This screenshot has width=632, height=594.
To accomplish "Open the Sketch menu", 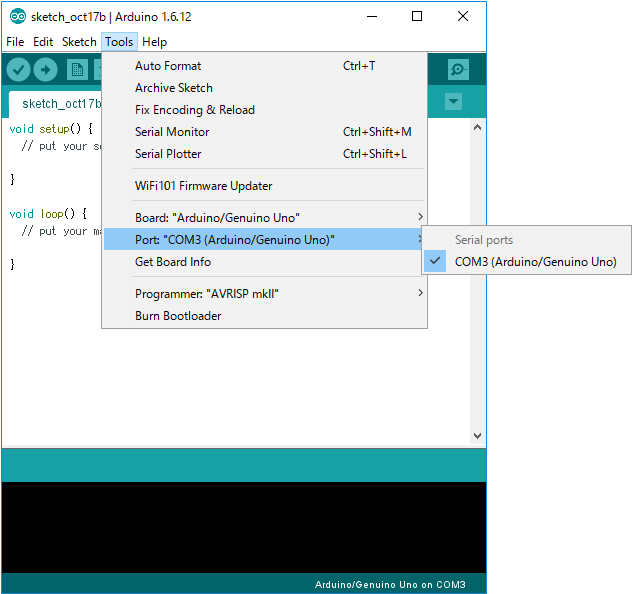I will [79, 42].
